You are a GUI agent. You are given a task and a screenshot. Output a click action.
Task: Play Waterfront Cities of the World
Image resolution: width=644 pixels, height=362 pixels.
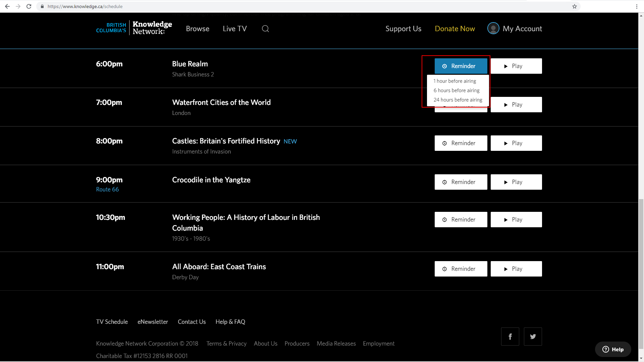point(516,105)
